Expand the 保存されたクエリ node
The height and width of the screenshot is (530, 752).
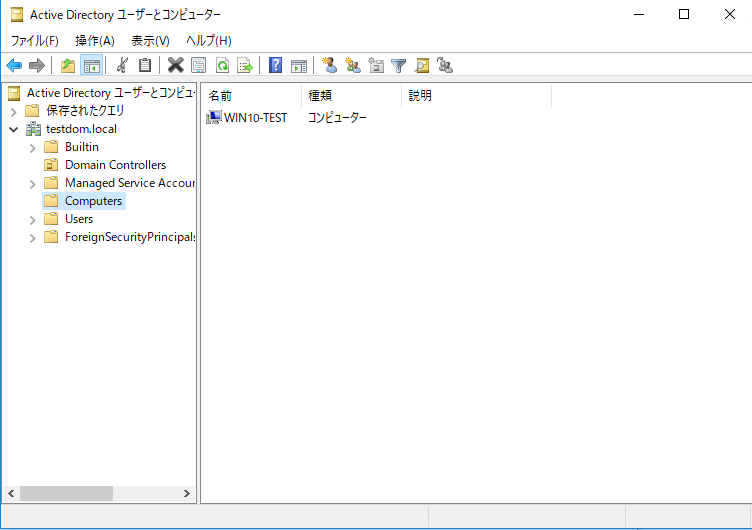pos(14,111)
